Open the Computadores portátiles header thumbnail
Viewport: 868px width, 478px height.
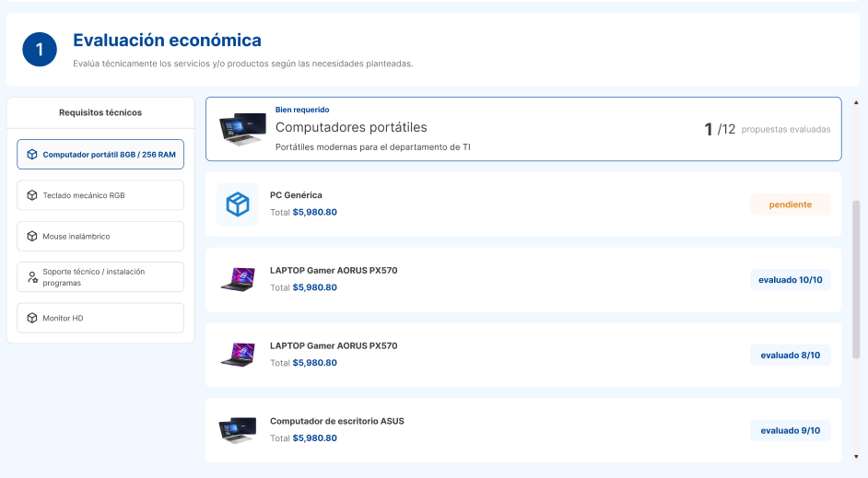tap(242, 129)
